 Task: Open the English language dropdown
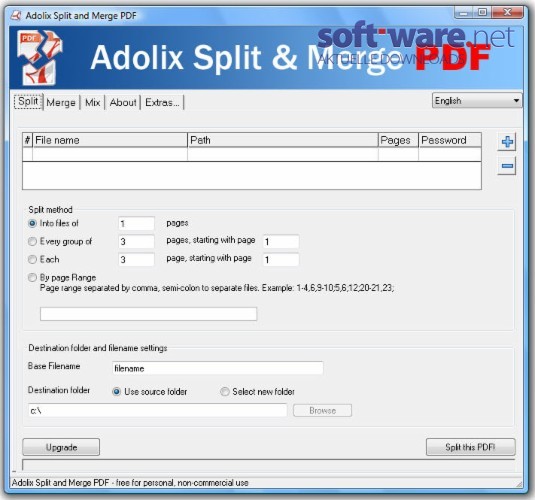coord(477,101)
